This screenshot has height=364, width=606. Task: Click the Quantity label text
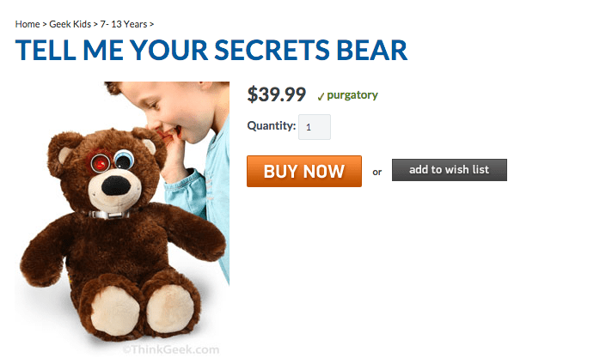[x=272, y=126]
